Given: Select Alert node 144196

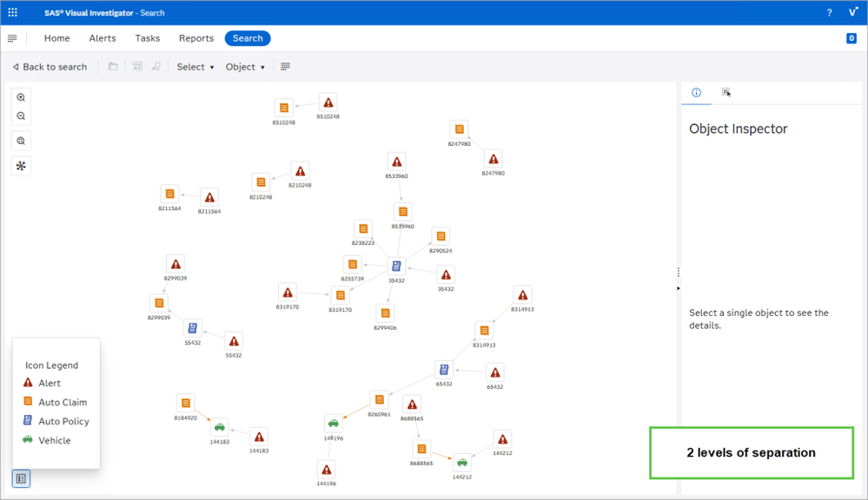Looking at the screenshot, I should [x=327, y=470].
